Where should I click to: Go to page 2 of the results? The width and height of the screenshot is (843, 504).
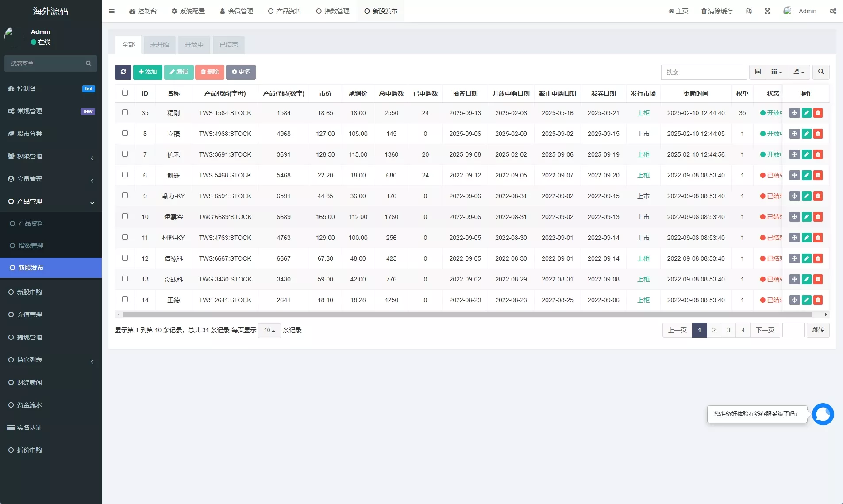(714, 330)
